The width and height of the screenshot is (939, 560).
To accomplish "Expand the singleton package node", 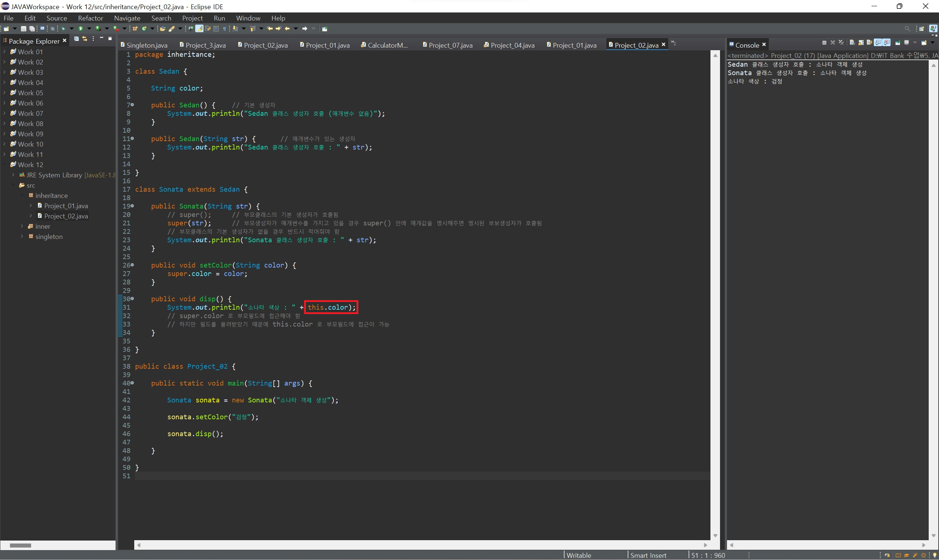I will (22, 237).
